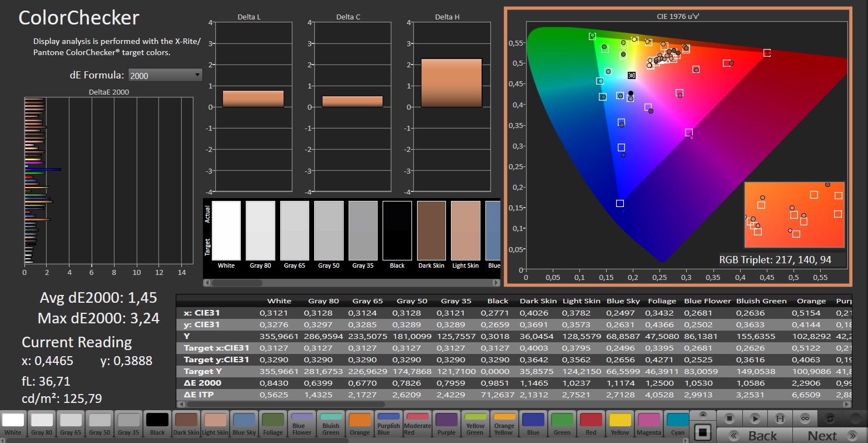Click the refresh arrows icon
Image resolution: width=868 pixels, height=443 pixels.
click(x=830, y=418)
